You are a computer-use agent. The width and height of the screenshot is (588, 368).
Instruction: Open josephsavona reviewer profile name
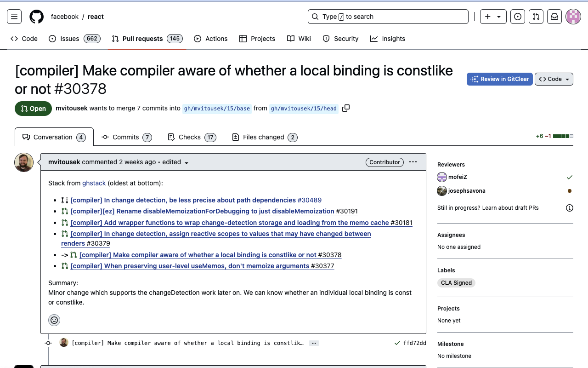pyautogui.click(x=467, y=191)
